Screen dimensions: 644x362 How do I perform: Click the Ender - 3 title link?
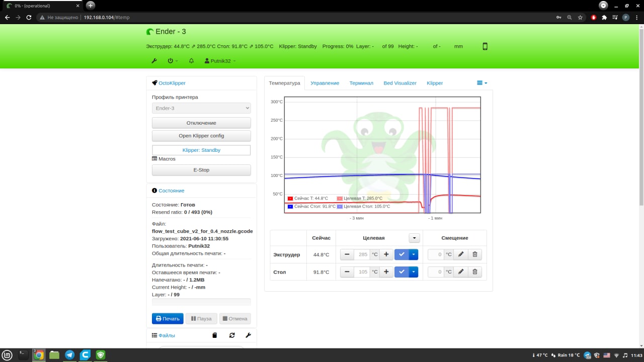click(166, 31)
